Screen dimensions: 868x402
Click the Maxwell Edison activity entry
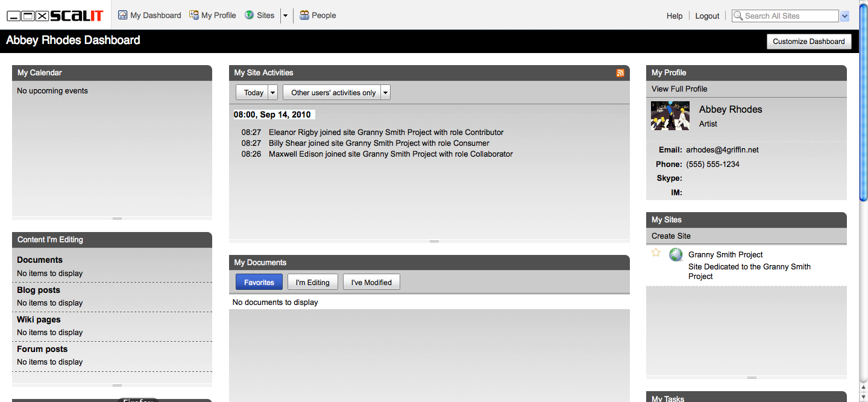click(x=391, y=154)
